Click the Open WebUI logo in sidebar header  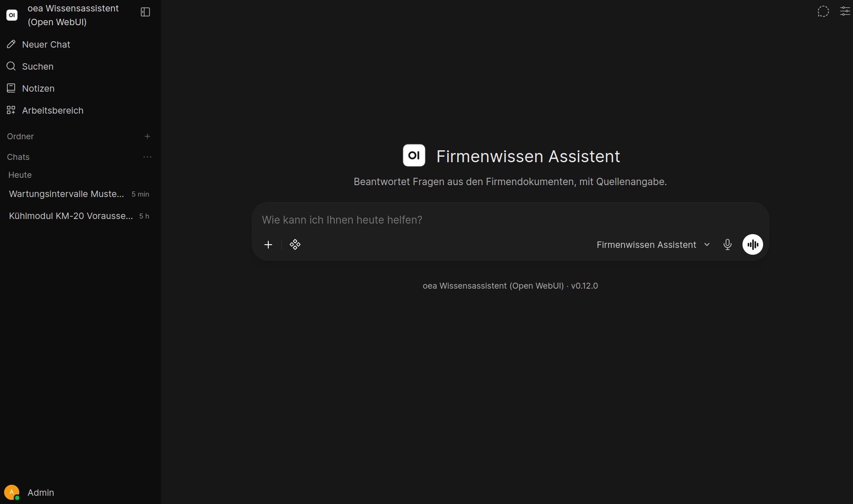tap(12, 15)
